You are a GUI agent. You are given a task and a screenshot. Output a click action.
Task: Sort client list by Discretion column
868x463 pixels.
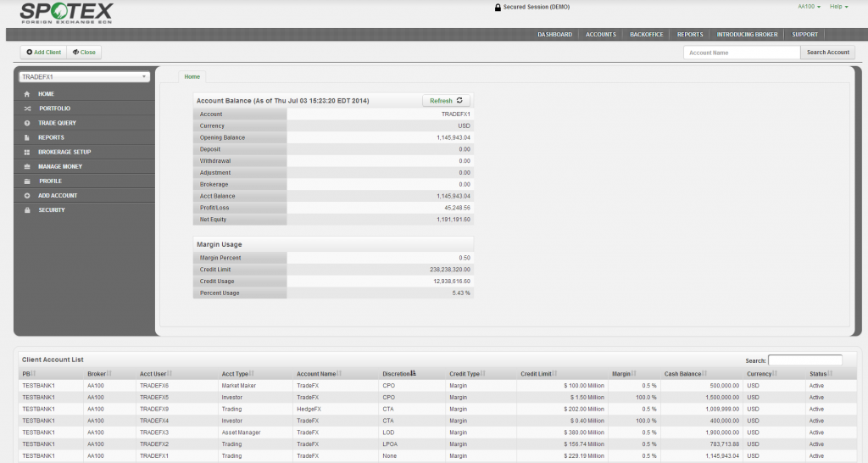399,373
